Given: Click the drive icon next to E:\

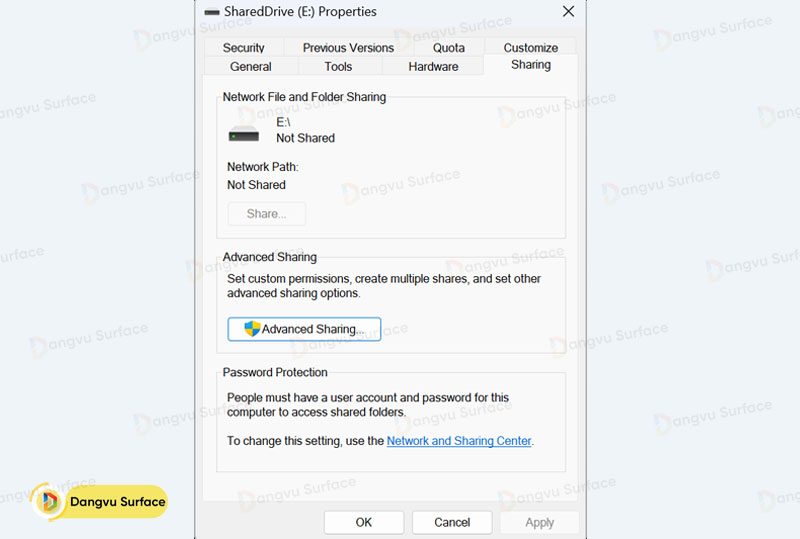Looking at the screenshot, I should click(x=244, y=135).
